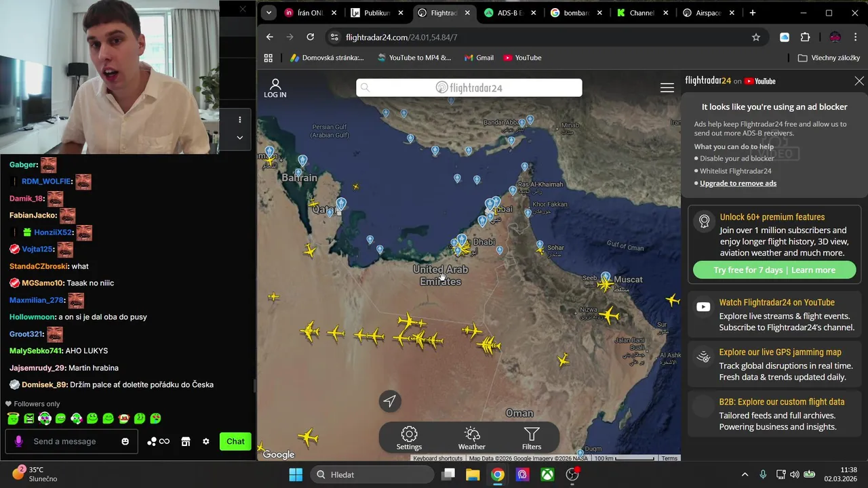This screenshot has height=488, width=868.
Task: Select the yellow aircraft near Muscat
Action: [x=604, y=285]
